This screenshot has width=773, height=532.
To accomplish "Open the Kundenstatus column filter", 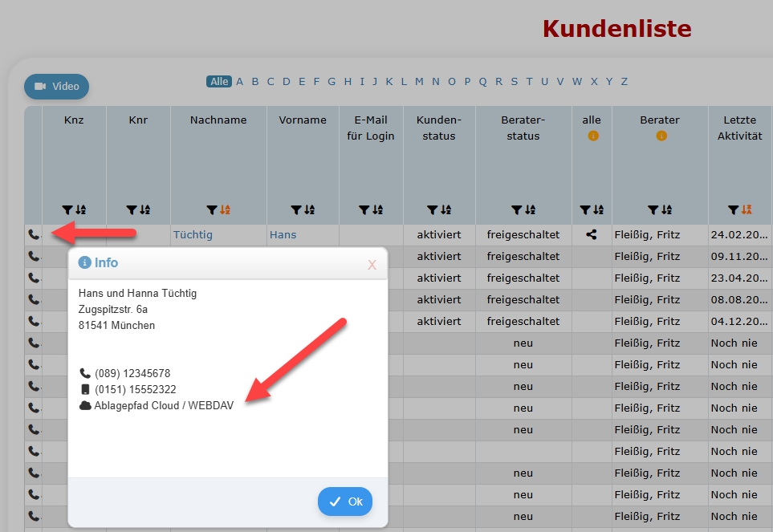I will [x=433, y=209].
